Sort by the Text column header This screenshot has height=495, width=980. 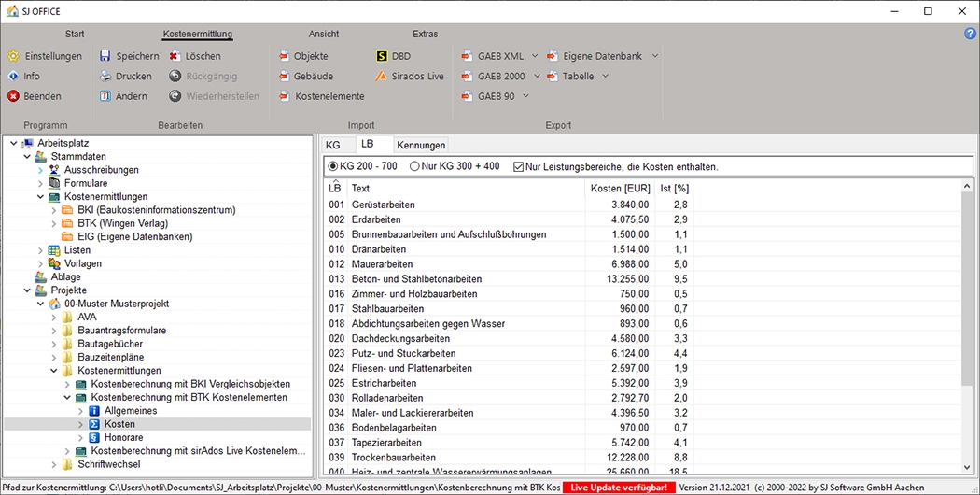(x=467, y=189)
